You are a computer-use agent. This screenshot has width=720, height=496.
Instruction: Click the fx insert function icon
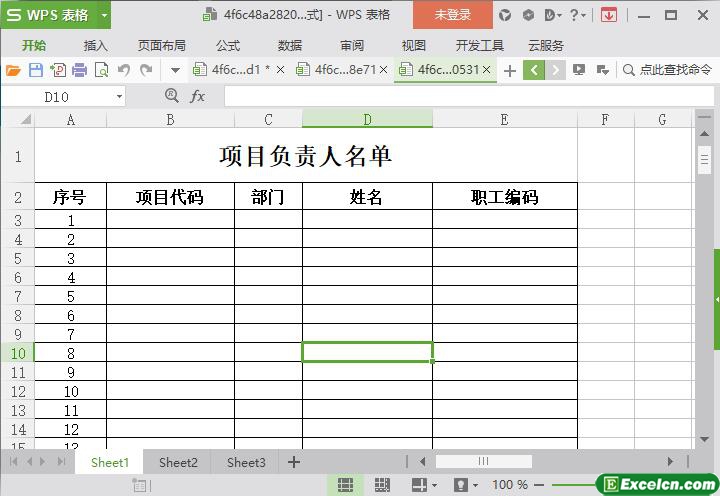pos(197,96)
